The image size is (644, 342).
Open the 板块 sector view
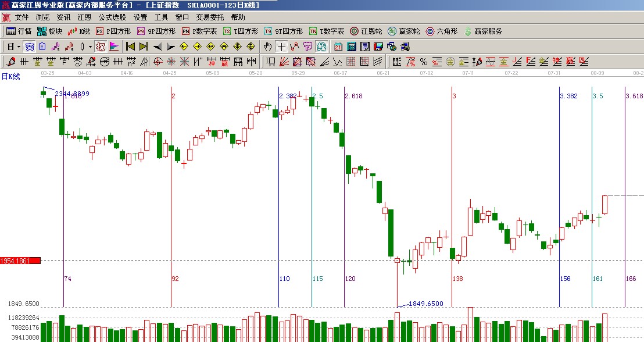[49, 31]
